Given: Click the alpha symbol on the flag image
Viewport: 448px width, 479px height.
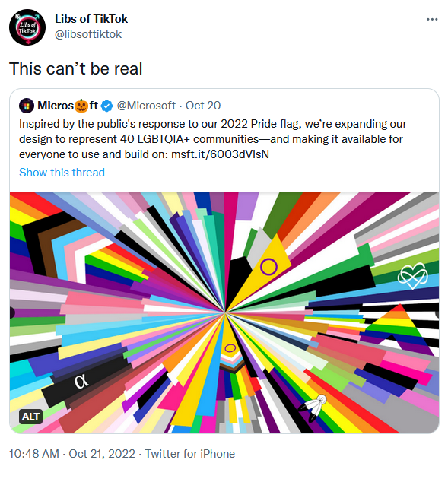Looking at the screenshot, I should pos(81,382).
